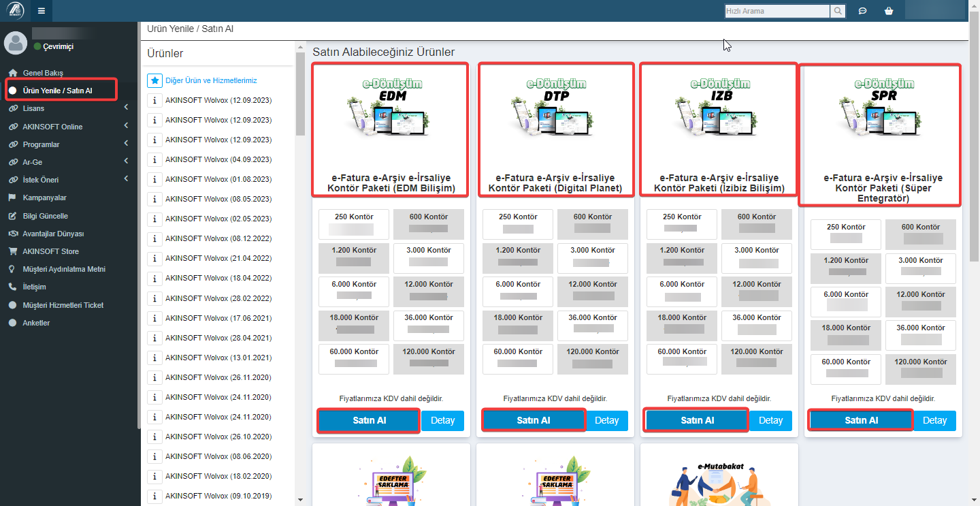Click the info icon for Wolvox (28.02.2022)

pyautogui.click(x=154, y=298)
